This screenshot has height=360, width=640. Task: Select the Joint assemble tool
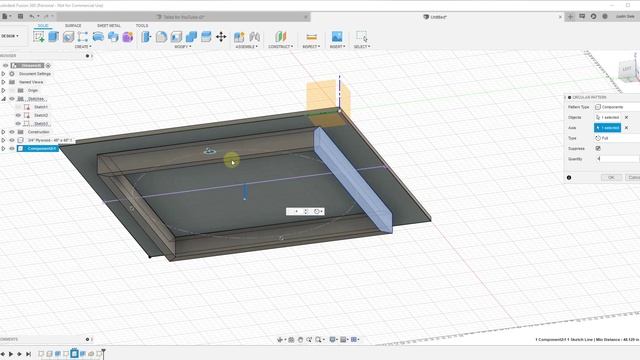click(x=254, y=37)
